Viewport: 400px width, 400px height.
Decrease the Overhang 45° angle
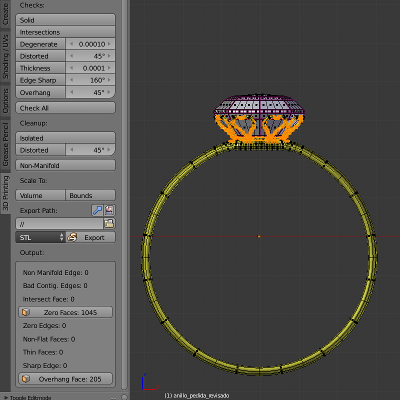coord(71,92)
